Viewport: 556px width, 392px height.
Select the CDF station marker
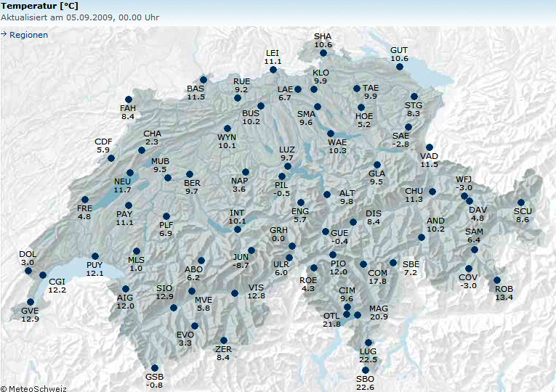tap(111, 158)
